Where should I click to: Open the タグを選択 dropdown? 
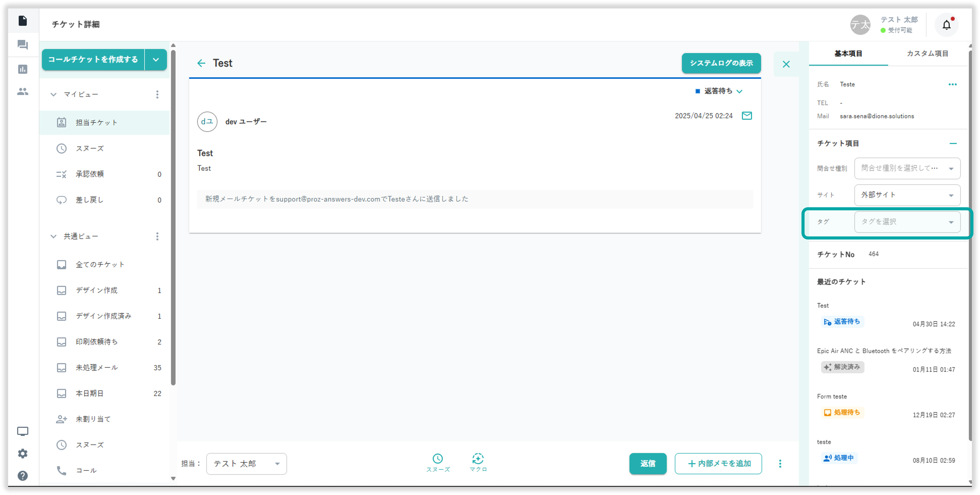point(907,222)
